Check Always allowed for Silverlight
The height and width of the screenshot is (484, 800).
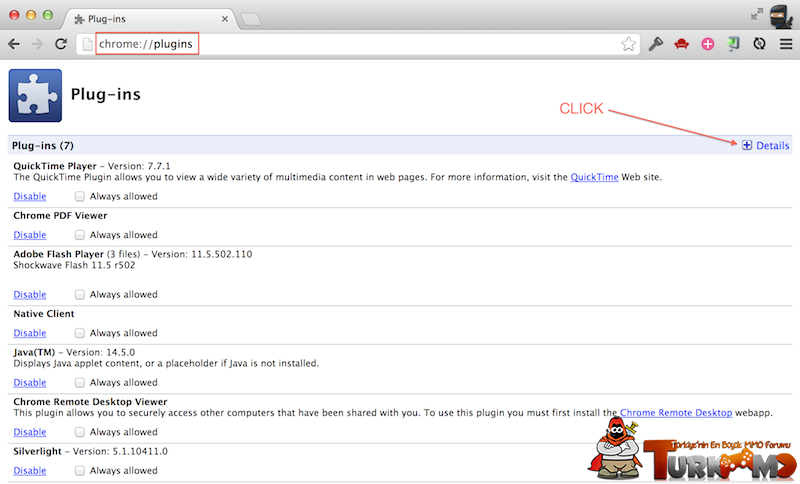click(x=80, y=471)
